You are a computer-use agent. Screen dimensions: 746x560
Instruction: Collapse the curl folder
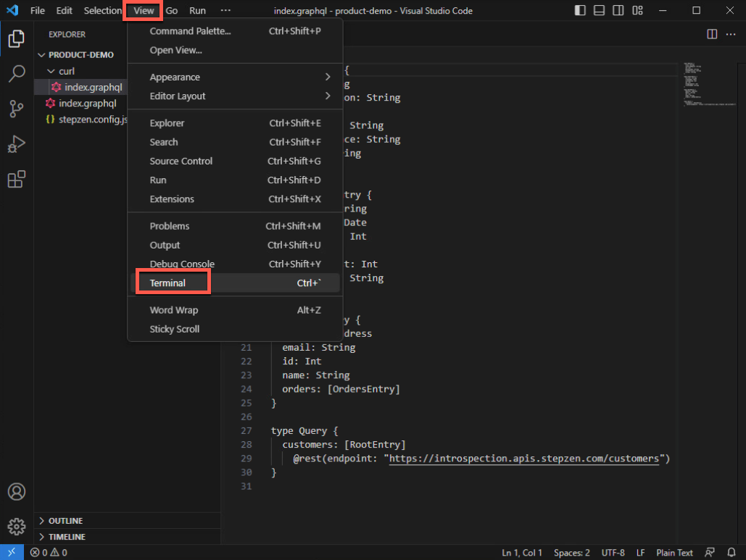point(66,71)
